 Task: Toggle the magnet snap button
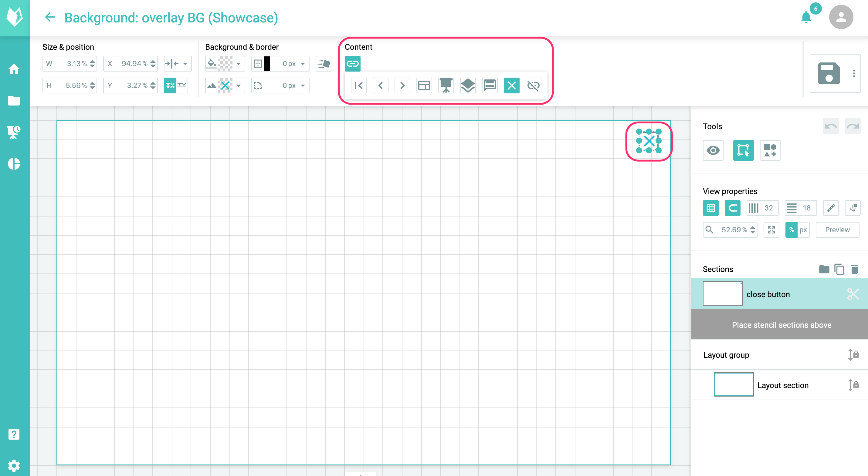pos(733,208)
